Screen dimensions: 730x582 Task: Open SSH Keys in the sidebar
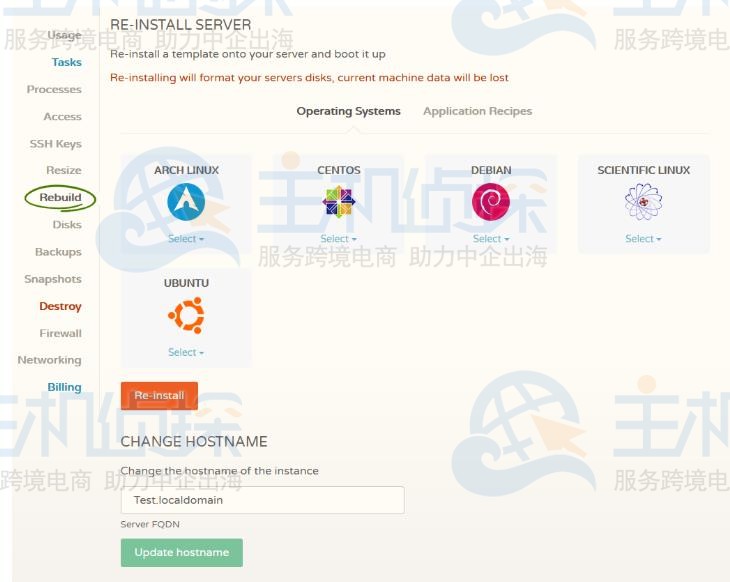(55, 144)
